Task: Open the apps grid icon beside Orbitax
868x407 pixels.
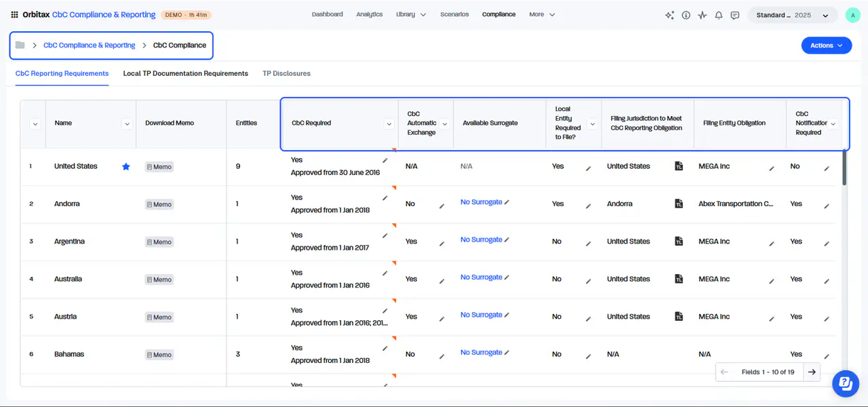Action: 15,14
